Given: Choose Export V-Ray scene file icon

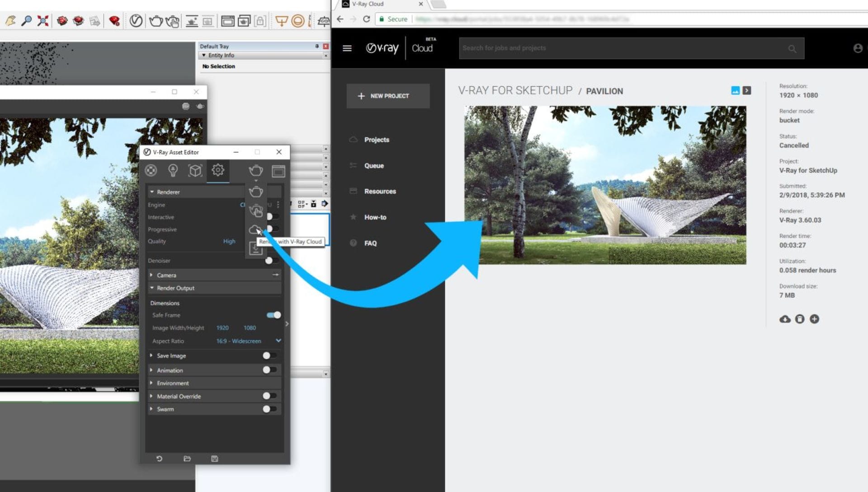Looking at the screenshot, I should click(255, 248).
